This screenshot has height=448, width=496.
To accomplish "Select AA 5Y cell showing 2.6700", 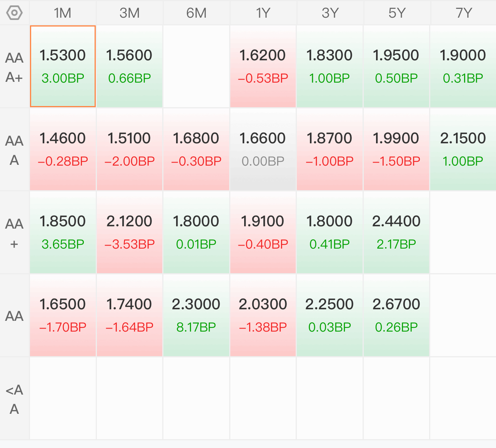I will (x=396, y=315).
